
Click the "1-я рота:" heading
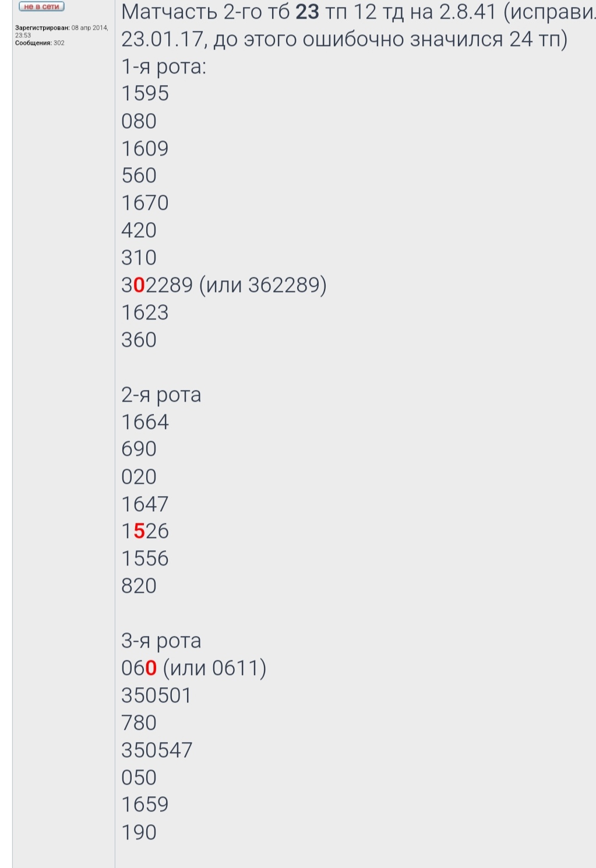[x=164, y=66]
